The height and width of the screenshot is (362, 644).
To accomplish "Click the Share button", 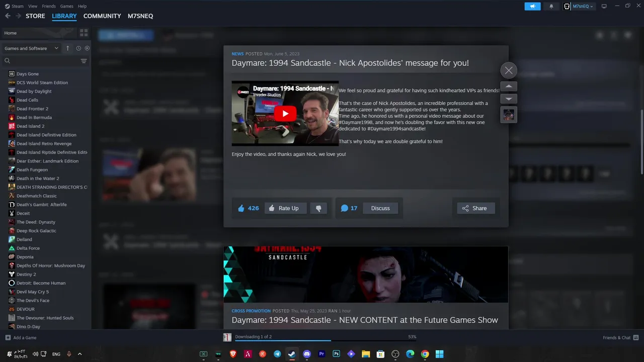I will [475, 208].
